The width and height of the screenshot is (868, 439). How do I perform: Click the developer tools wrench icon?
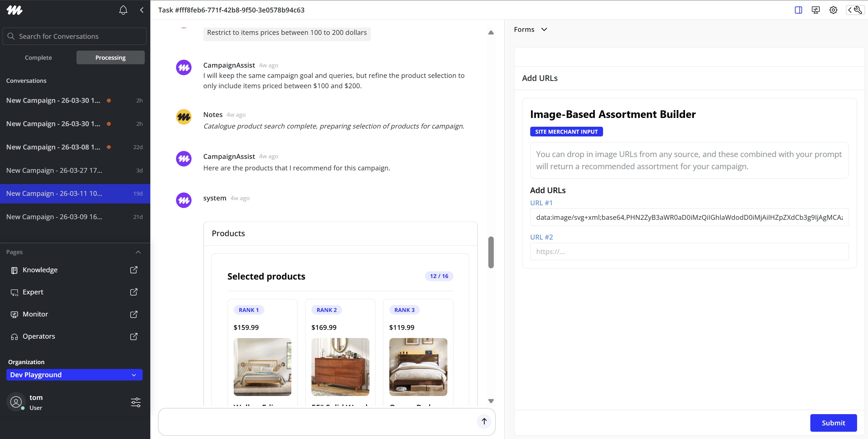click(856, 10)
